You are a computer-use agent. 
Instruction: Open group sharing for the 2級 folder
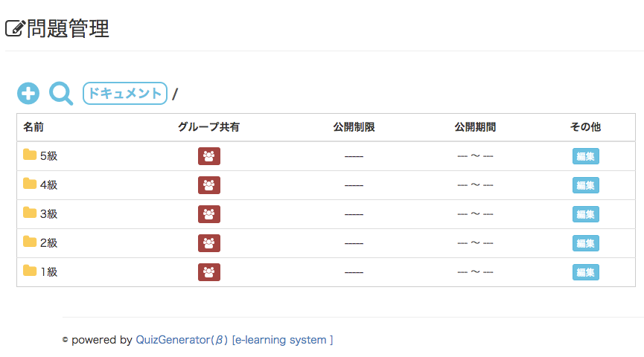[x=209, y=243]
